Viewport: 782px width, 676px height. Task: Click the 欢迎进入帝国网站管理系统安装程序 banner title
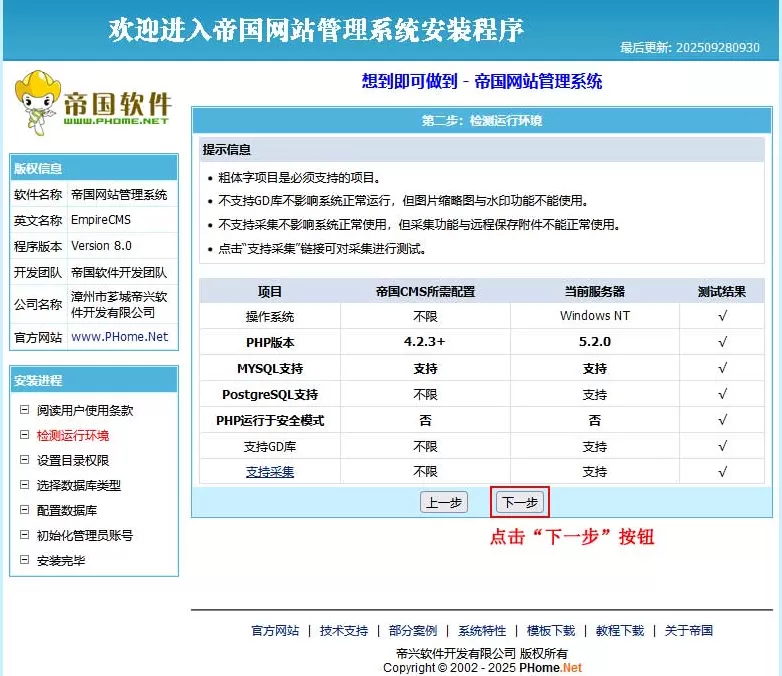coord(316,29)
